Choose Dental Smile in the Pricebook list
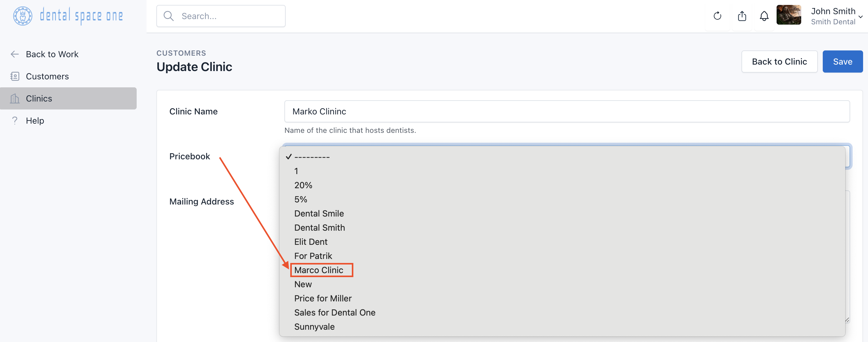The height and width of the screenshot is (342, 868). 319,213
